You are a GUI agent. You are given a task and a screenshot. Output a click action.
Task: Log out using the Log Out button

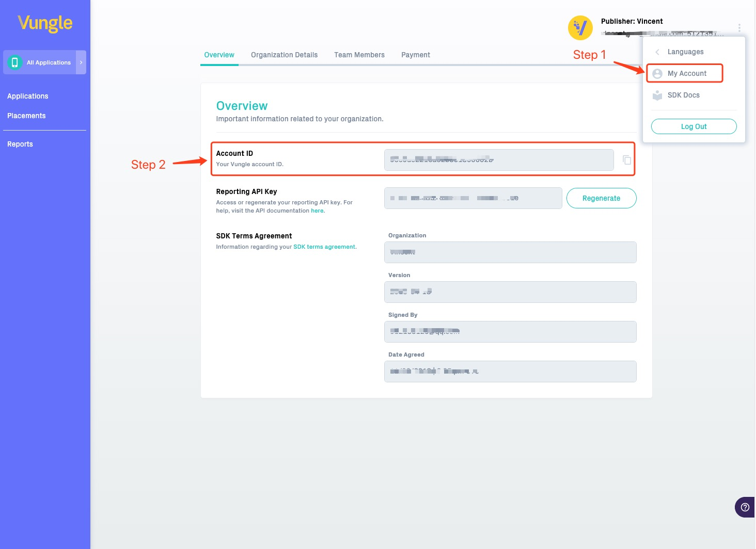694,126
